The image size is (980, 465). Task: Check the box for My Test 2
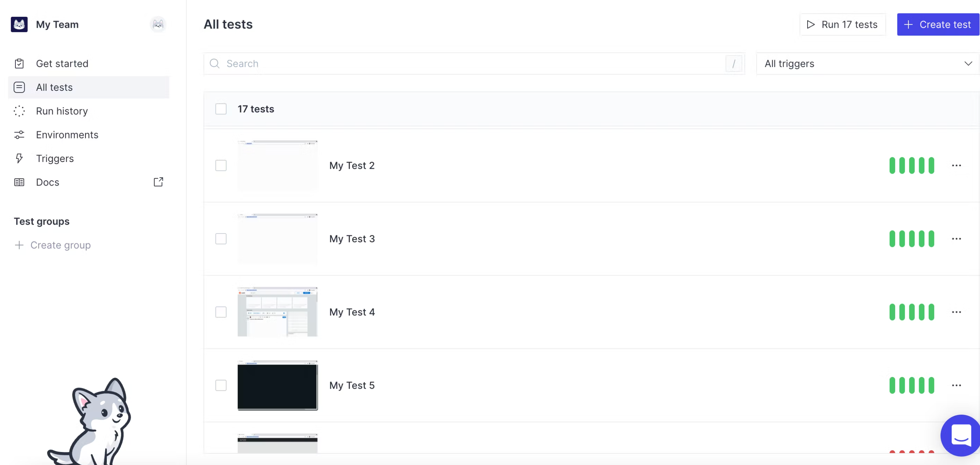pos(221,165)
